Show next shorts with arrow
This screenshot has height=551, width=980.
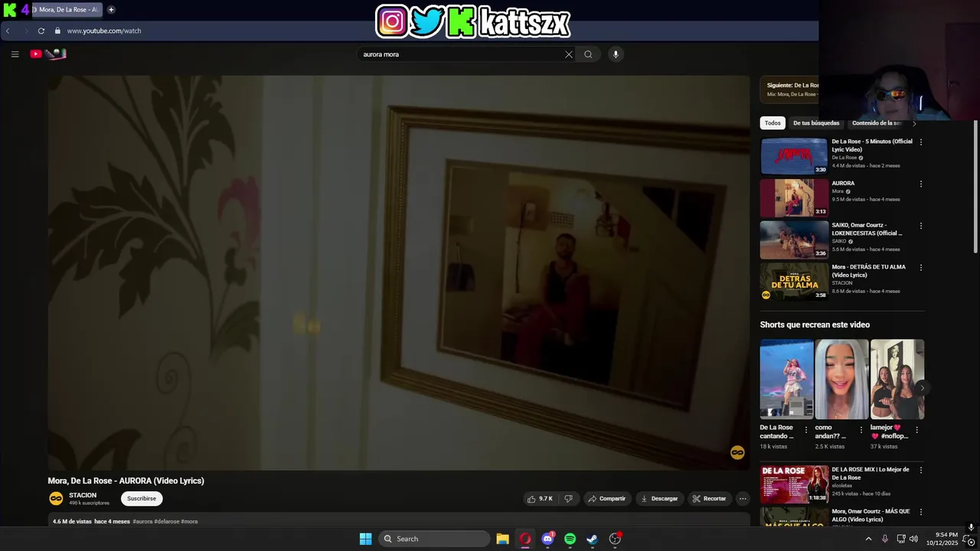click(922, 388)
